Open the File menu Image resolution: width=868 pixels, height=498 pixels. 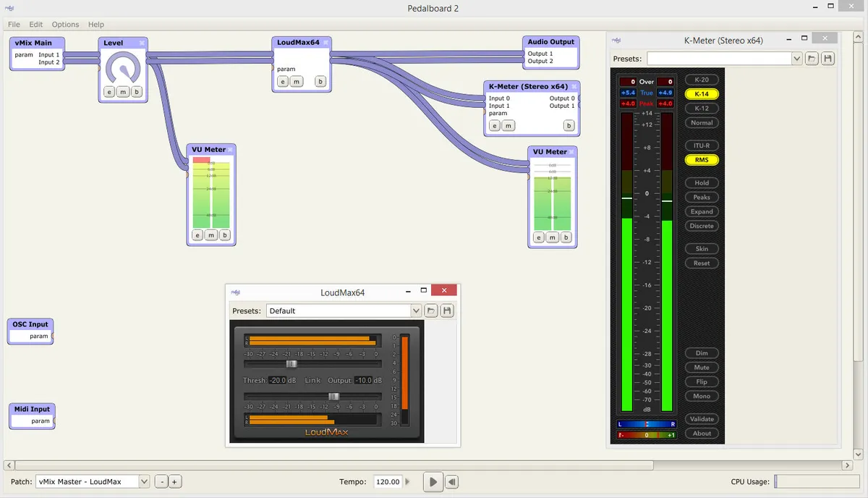tap(14, 25)
